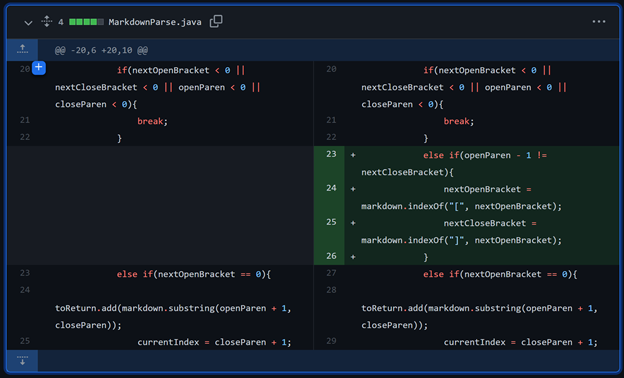Click left pane 'currentIndex = closeParen + 1;'

tap(214, 342)
